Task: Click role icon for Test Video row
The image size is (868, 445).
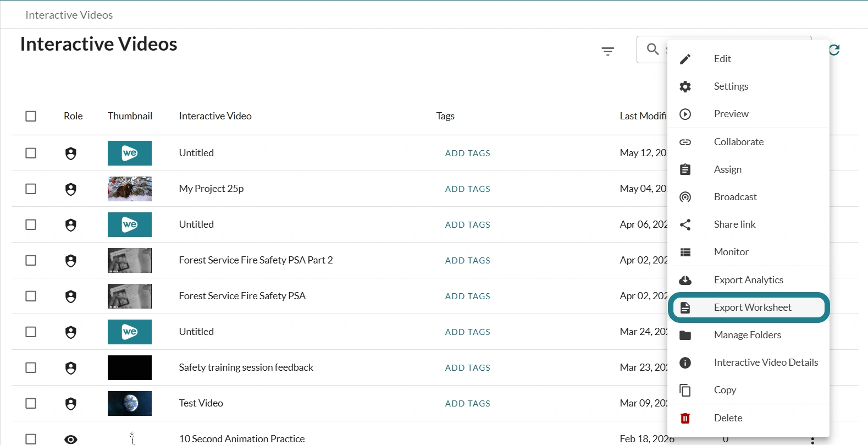Action: point(71,404)
